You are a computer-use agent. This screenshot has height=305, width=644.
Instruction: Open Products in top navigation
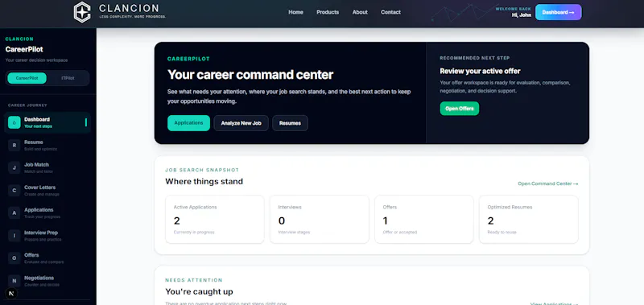[x=328, y=12]
